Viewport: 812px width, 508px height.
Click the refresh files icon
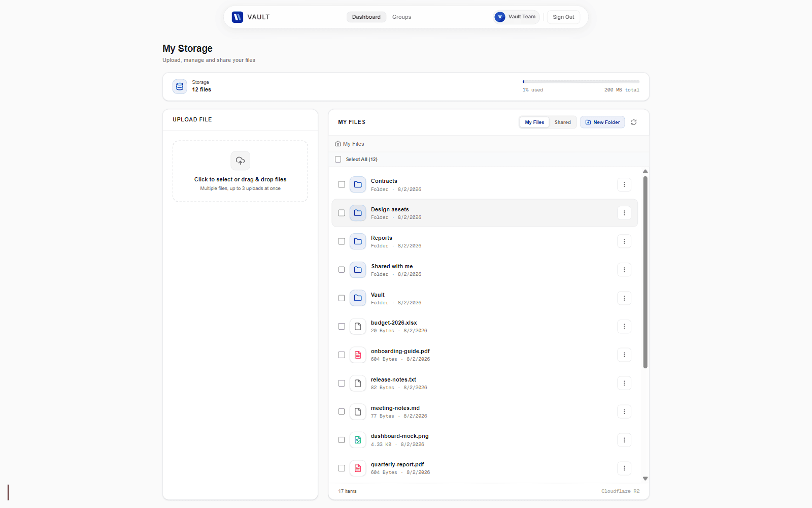(634, 122)
